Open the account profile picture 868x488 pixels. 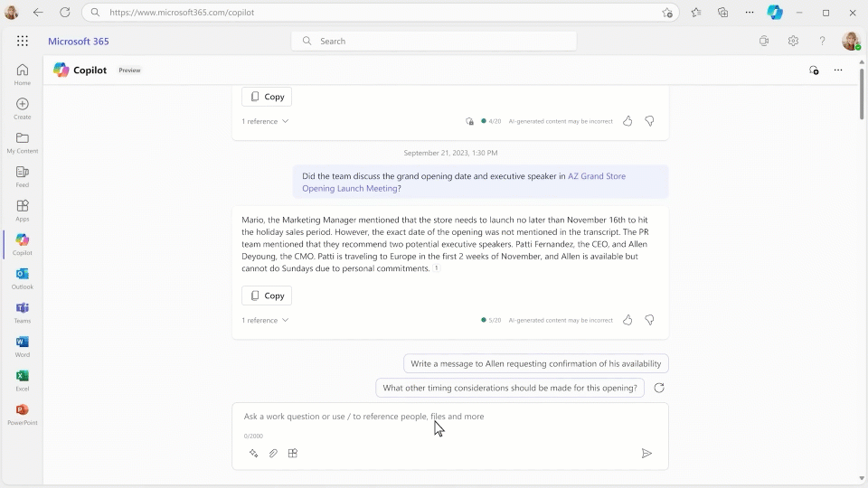(851, 41)
